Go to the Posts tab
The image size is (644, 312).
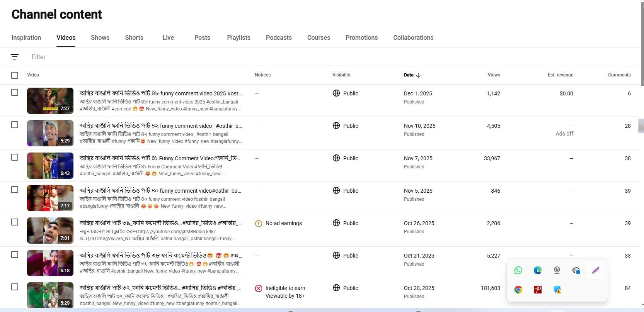tap(202, 37)
